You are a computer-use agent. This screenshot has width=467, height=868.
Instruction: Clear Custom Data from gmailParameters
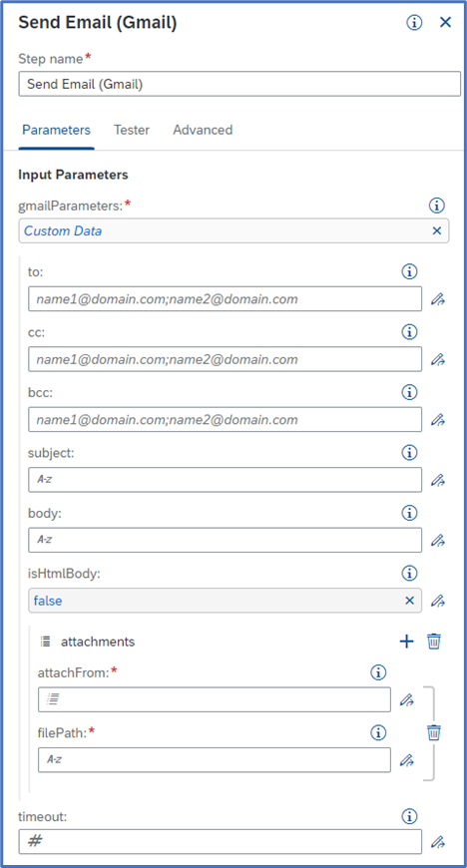pos(436,230)
